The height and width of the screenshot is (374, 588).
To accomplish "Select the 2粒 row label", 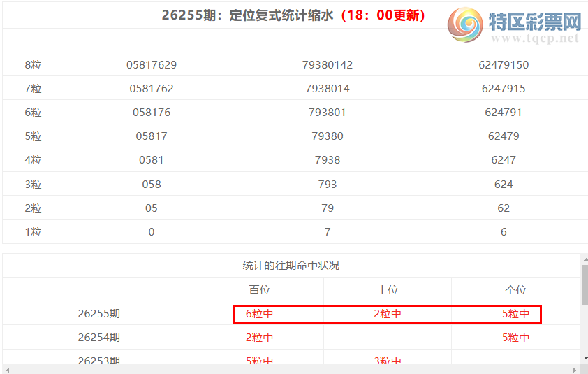I will tap(33, 208).
